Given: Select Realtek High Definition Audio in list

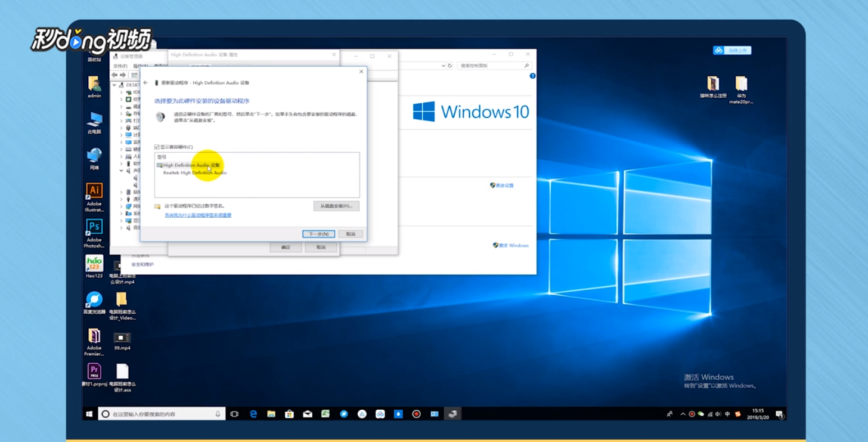Looking at the screenshot, I should [194, 173].
